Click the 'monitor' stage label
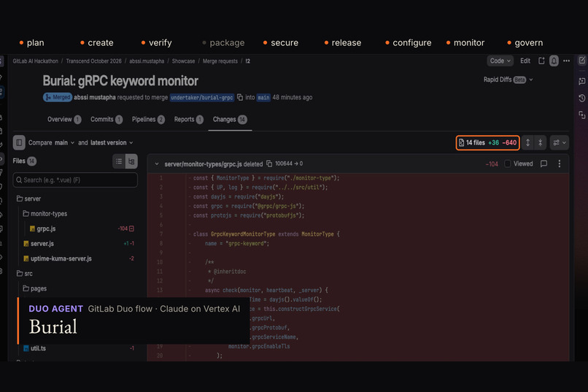Viewport: 588px width, 392px height. [x=469, y=43]
